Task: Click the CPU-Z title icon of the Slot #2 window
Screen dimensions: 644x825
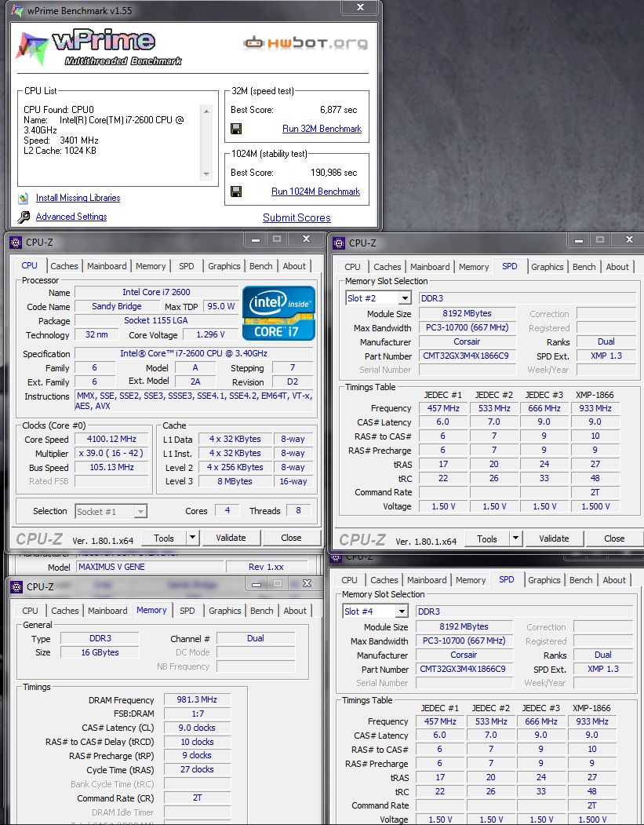Action: (339, 243)
